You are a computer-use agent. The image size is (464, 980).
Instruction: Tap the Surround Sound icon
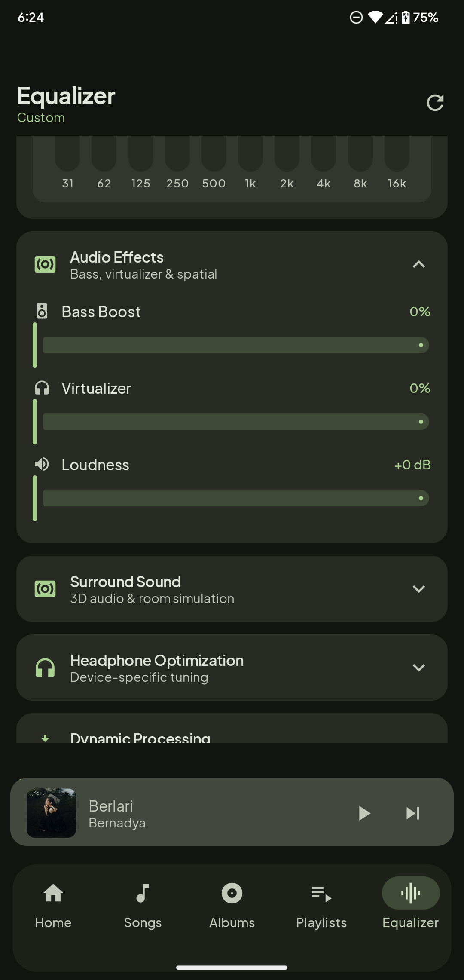click(45, 589)
